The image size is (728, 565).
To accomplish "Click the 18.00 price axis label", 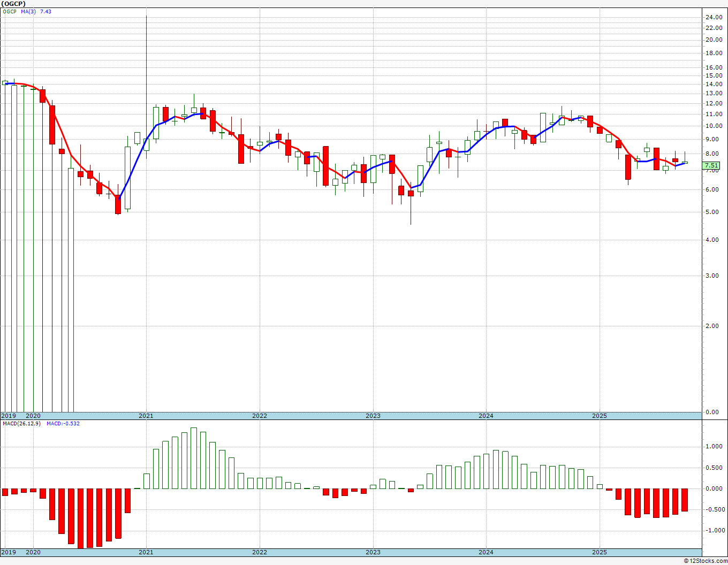I will [x=714, y=53].
